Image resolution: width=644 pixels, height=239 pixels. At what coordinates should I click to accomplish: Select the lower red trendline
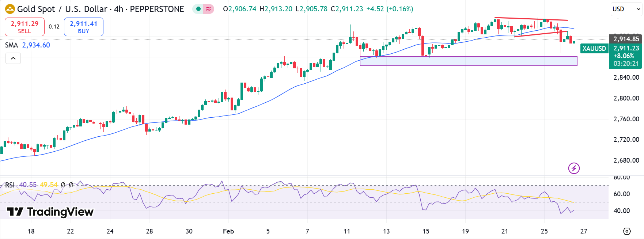[x=541, y=34]
